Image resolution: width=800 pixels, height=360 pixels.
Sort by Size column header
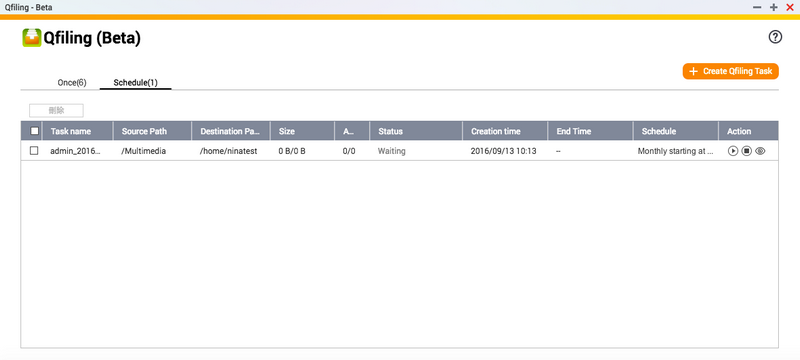point(303,131)
